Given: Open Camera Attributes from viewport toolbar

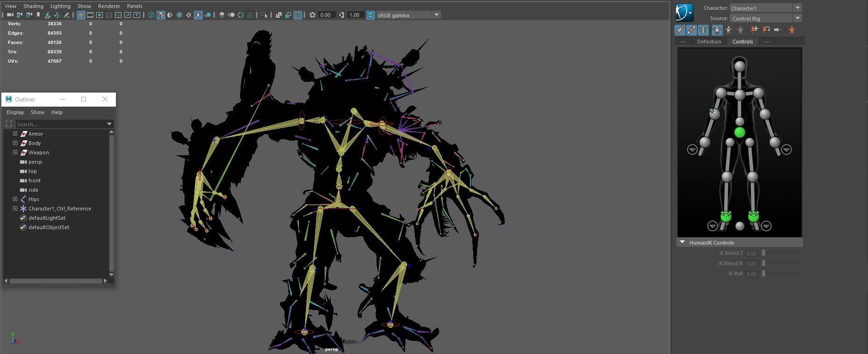Looking at the screenshot, I should click(28, 15).
